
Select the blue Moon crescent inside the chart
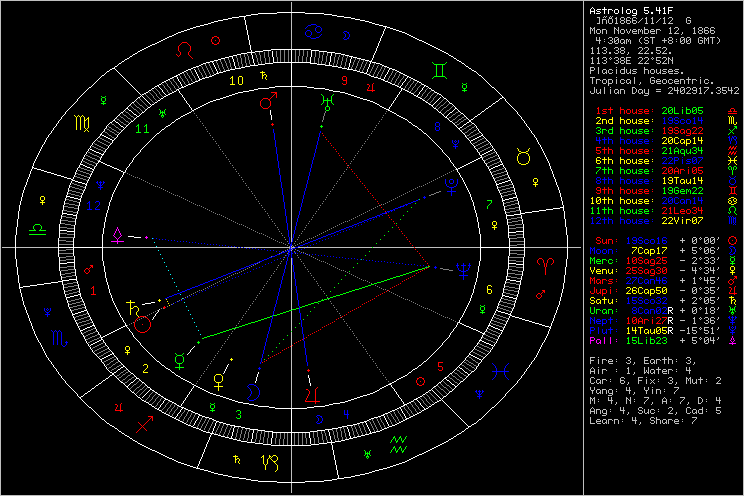255,392
